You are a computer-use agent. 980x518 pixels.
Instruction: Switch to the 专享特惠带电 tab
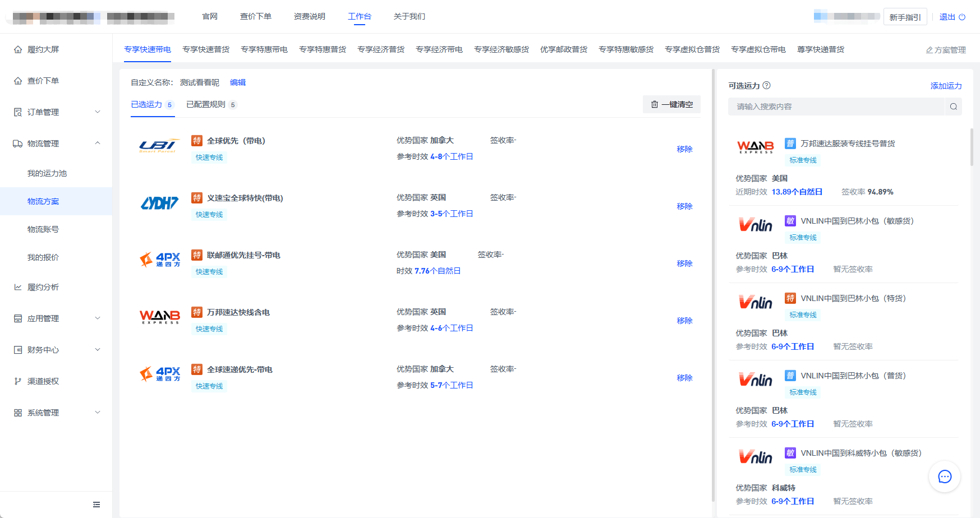[x=264, y=49]
